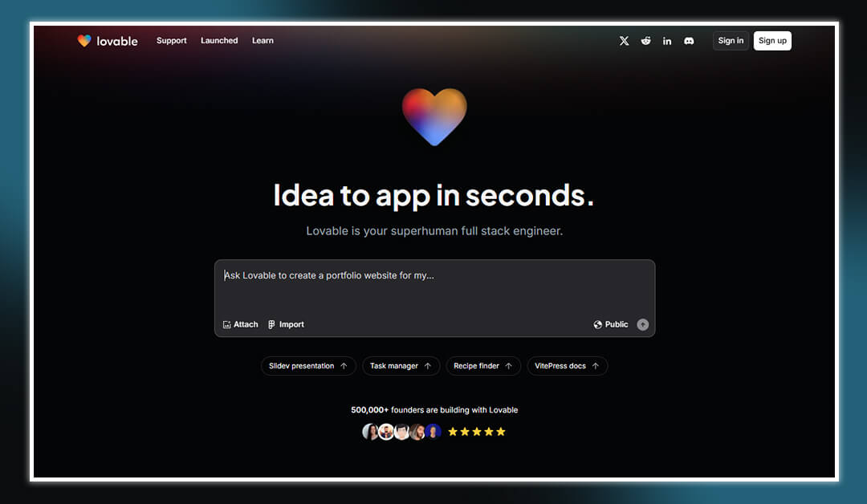Viewport: 867px width, 504px height.
Task: Click '500,000+ founders are building' text
Action: click(x=434, y=410)
